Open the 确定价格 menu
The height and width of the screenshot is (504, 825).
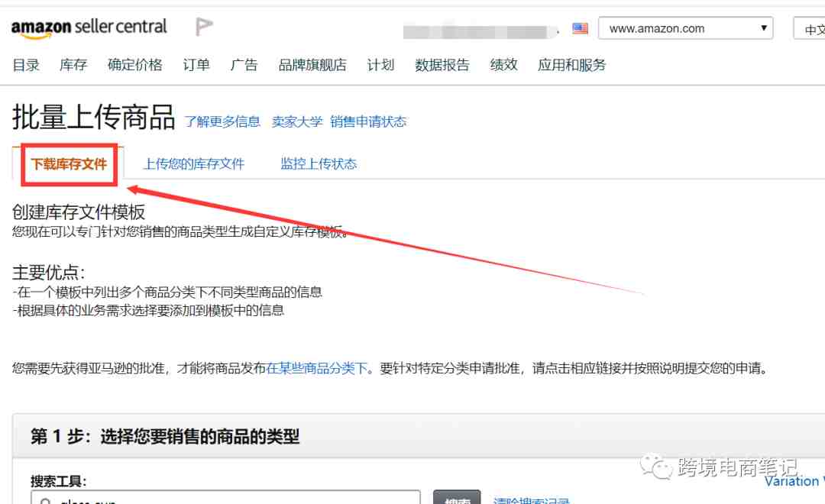click(134, 65)
